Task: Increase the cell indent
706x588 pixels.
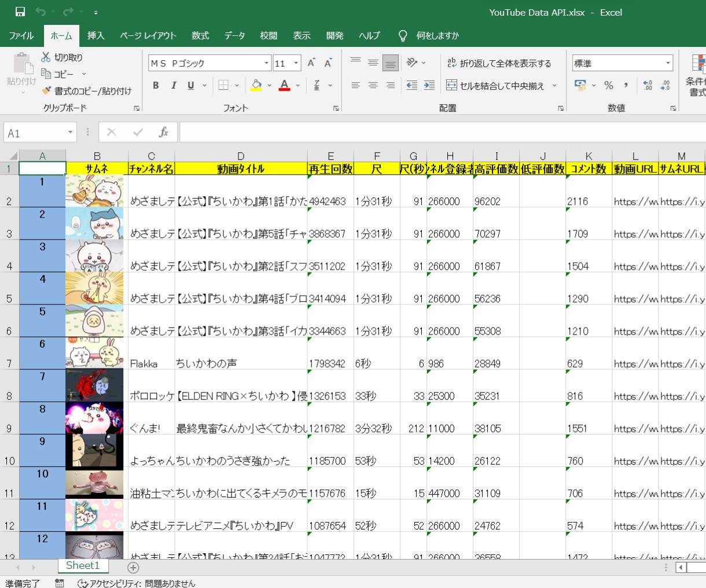Action: (429, 85)
